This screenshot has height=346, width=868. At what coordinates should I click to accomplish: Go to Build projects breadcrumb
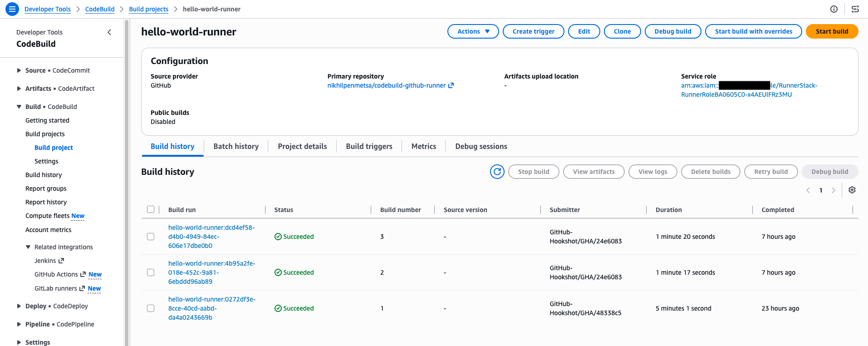click(x=148, y=9)
